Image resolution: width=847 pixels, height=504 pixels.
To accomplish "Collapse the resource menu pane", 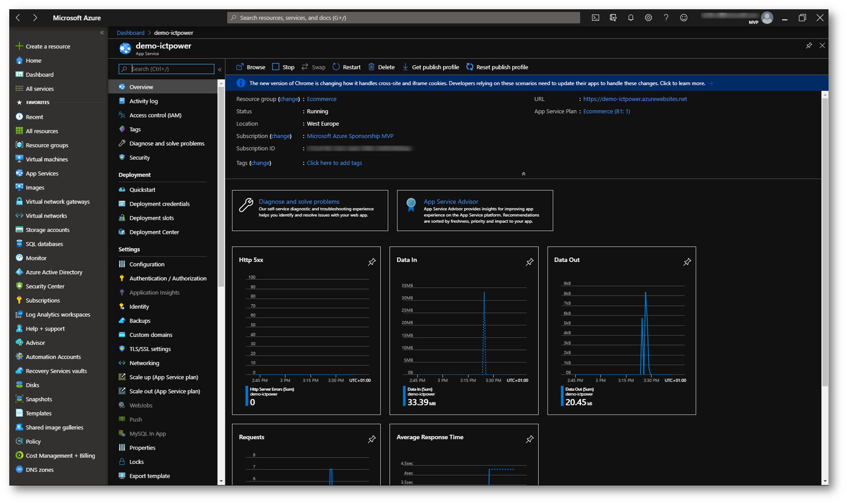I will click(220, 69).
